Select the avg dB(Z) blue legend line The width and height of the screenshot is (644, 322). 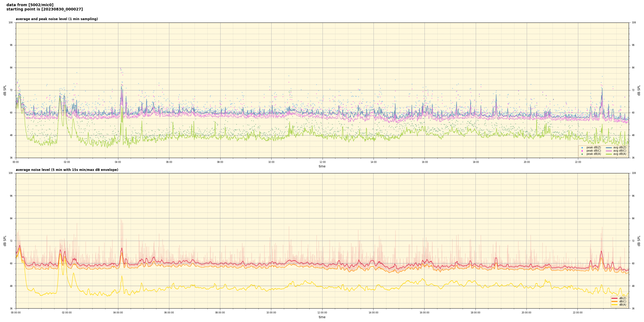(x=609, y=148)
